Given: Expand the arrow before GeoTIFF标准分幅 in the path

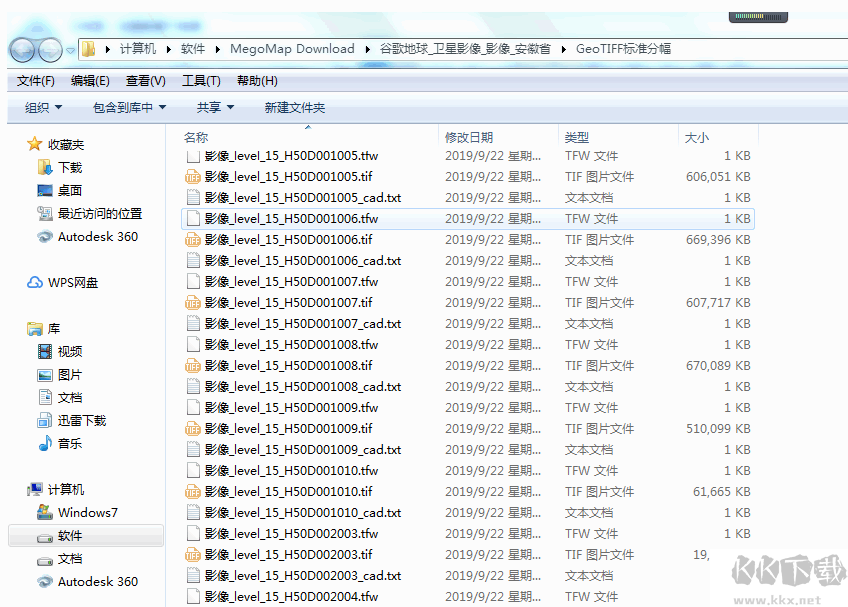Looking at the screenshot, I should click(564, 50).
